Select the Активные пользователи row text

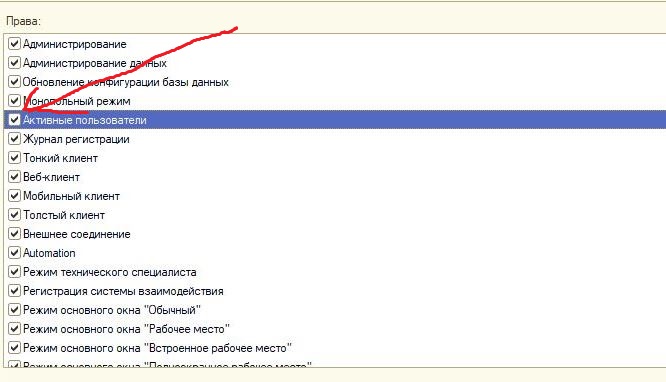click(85, 120)
